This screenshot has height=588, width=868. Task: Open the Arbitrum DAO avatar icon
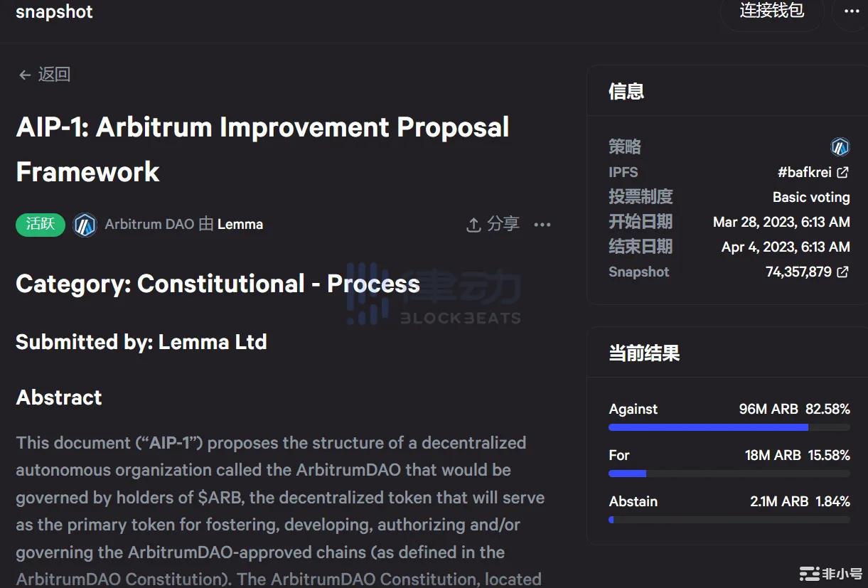(85, 225)
